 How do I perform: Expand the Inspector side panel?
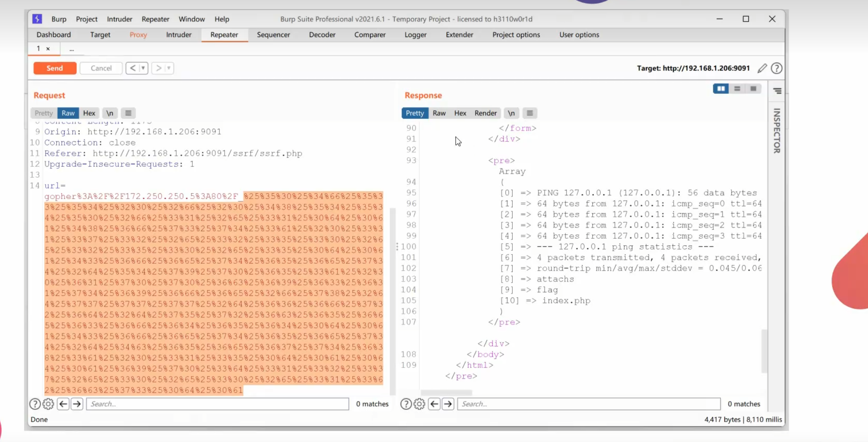point(777,130)
